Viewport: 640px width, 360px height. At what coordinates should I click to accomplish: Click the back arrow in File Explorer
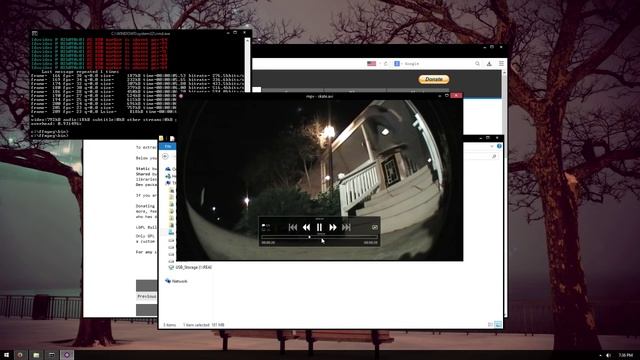165,156
